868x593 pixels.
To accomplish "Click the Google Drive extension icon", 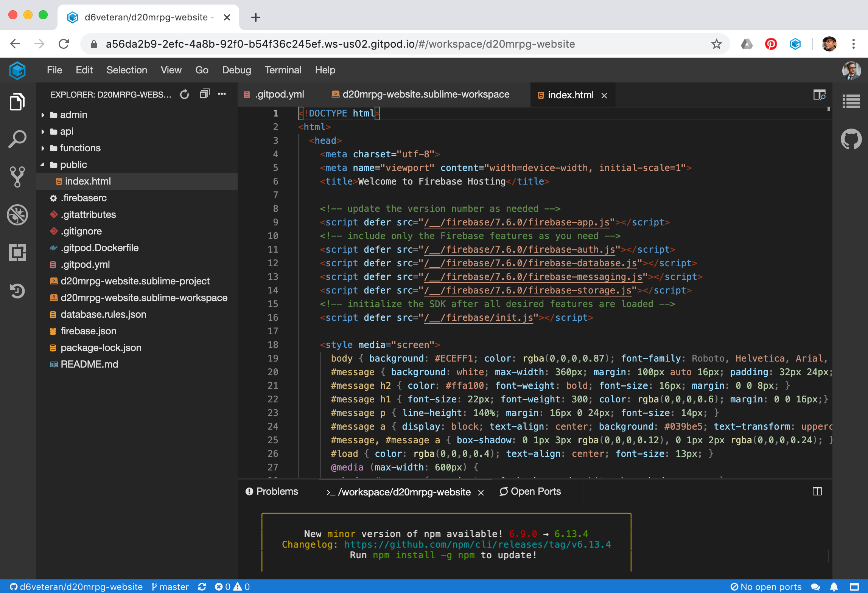I will 747,44.
